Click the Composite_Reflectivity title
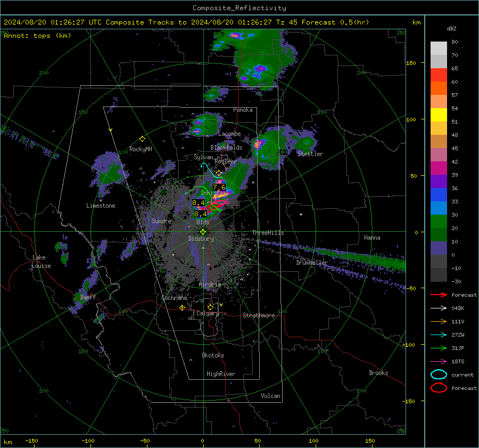 (240, 8)
